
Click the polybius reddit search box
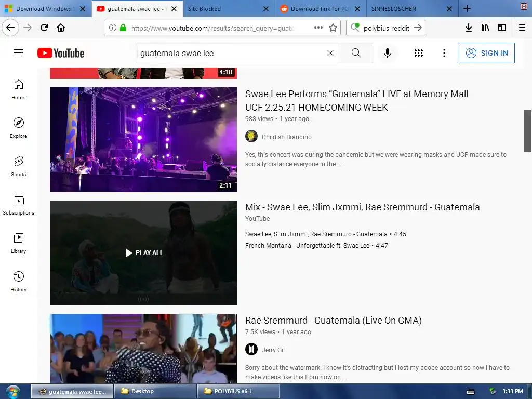386,28
